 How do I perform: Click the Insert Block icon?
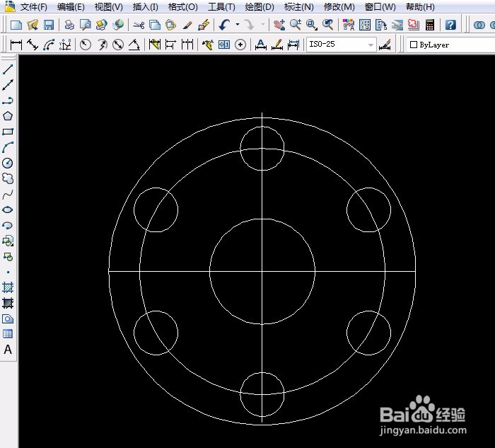[x=8, y=241]
